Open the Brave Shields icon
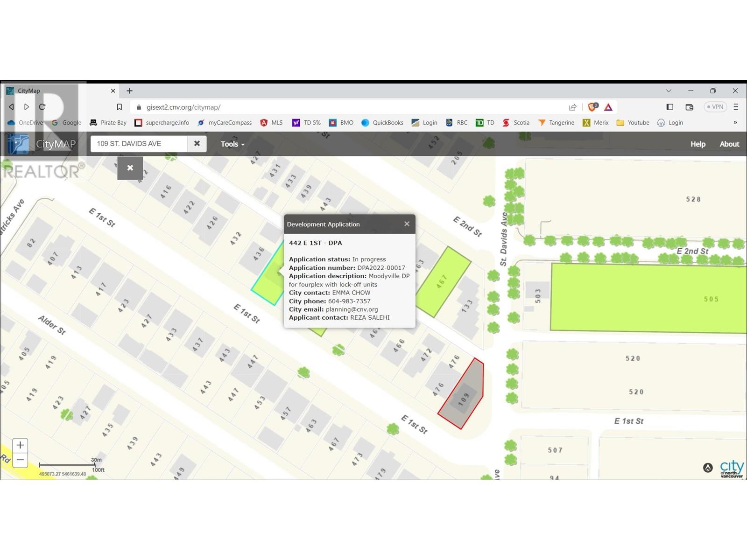747x560 pixels. (592, 107)
